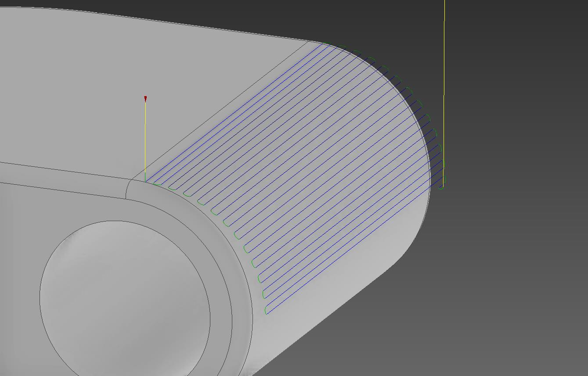This screenshot has height=376, width=588.
Task: Select the flat top surface of the model
Action: 132,79
